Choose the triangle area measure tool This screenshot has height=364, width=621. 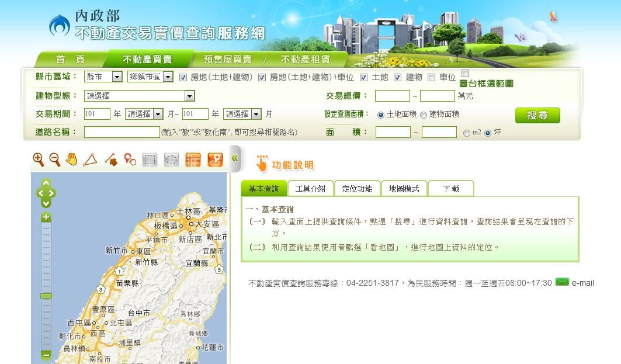click(90, 160)
